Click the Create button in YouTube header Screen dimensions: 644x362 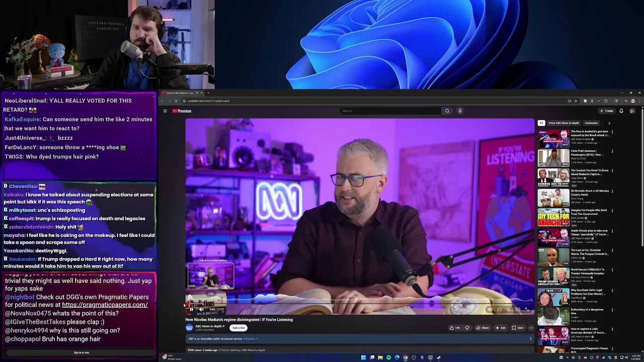coord(606,111)
